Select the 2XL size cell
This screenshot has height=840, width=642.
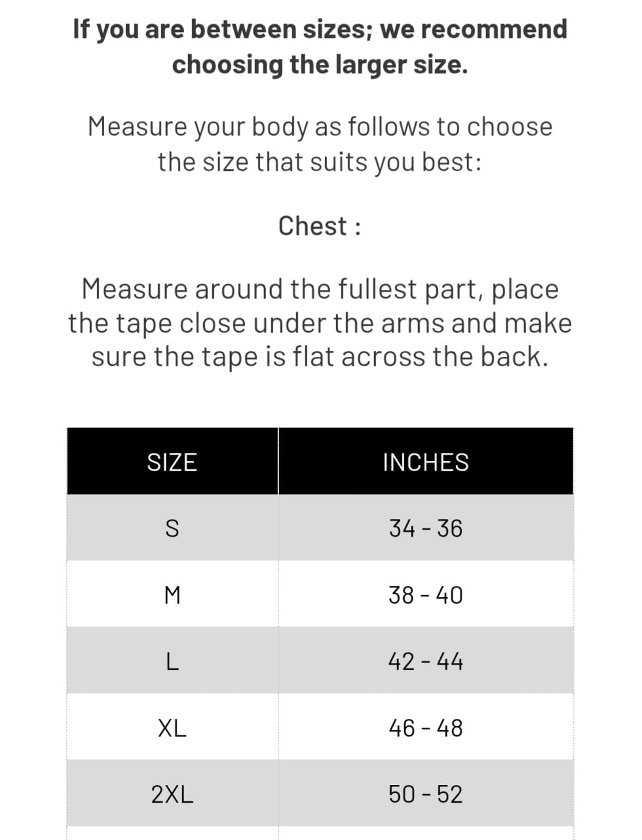pos(172,794)
